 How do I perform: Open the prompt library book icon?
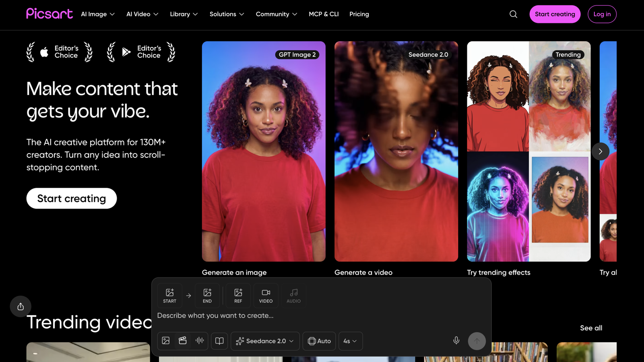219,341
